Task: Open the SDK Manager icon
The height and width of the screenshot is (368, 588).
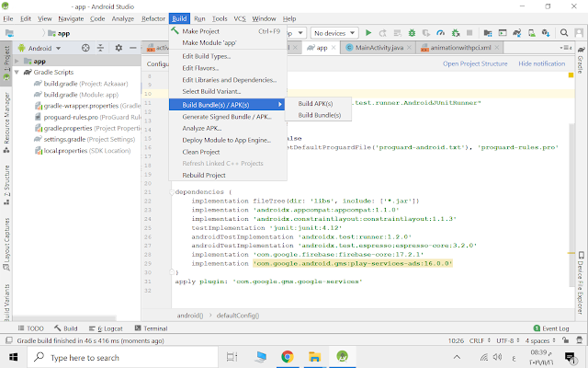Action: tap(546, 33)
